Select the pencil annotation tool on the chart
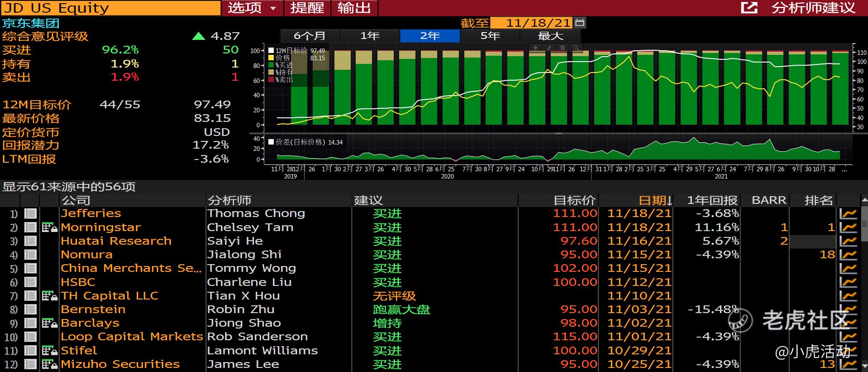 [549, 48]
